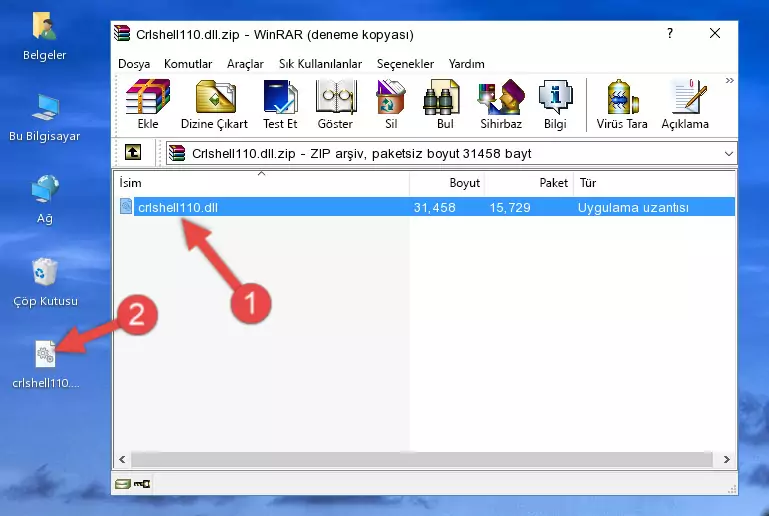Screen dimensions: 769x516
Task: Sort by the İsim column header
Action: coord(262,183)
